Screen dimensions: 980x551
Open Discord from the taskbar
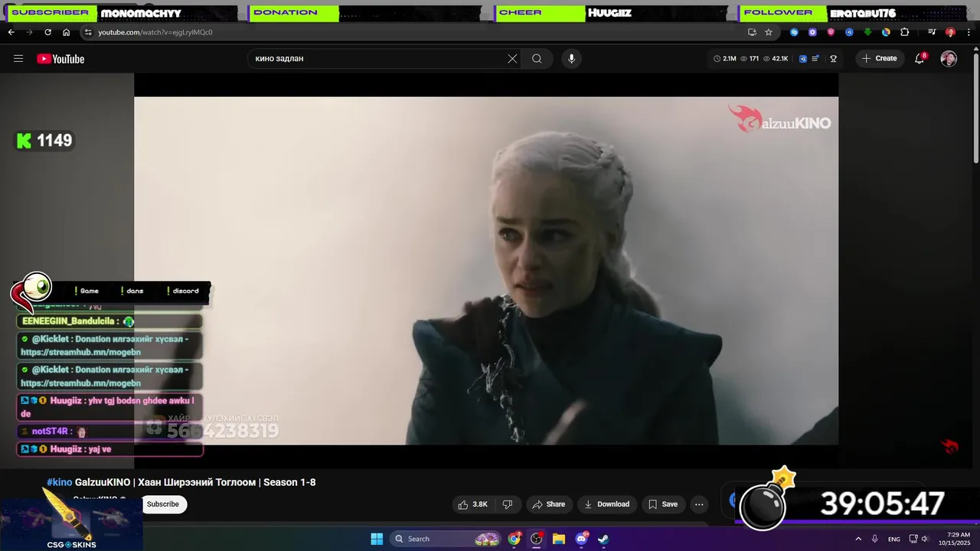tap(581, 539)
